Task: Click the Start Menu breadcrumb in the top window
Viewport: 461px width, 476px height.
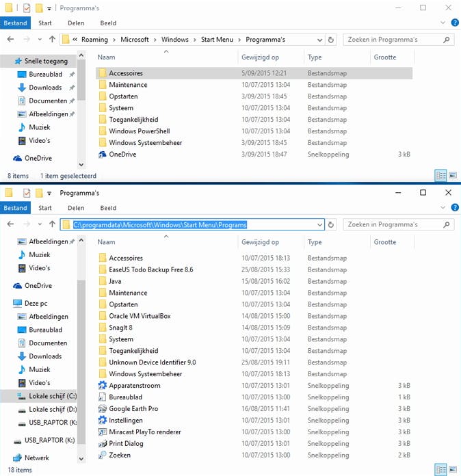Action: coord(217,40)
